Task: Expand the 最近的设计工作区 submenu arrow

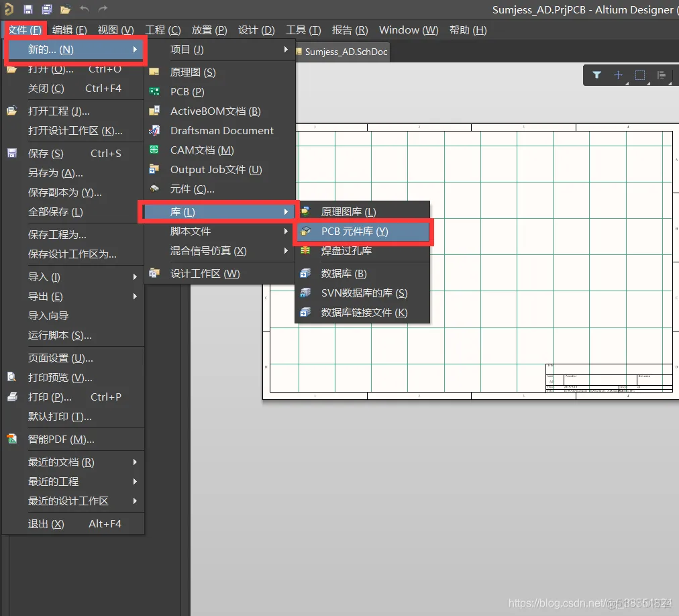Action: [x=135, y=501]
